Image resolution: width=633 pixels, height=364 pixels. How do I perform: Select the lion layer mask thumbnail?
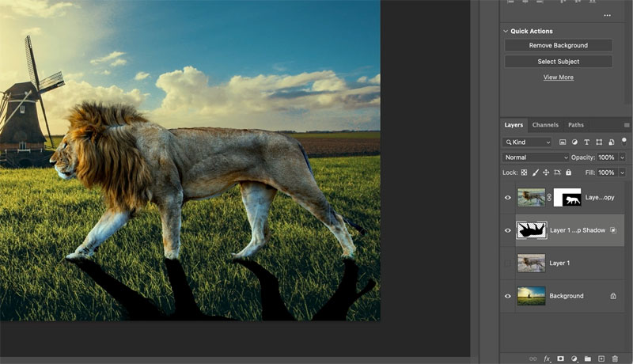(567, 197)
